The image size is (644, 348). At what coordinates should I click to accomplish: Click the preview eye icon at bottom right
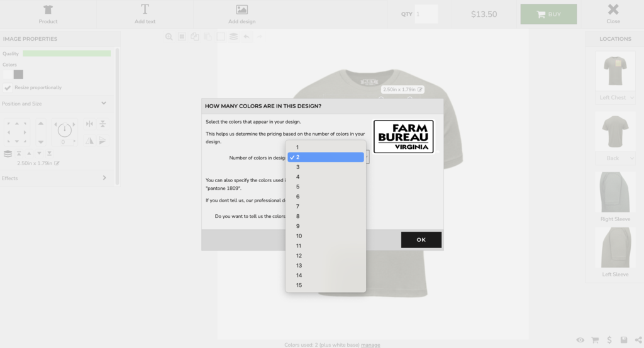click(580, 340)
